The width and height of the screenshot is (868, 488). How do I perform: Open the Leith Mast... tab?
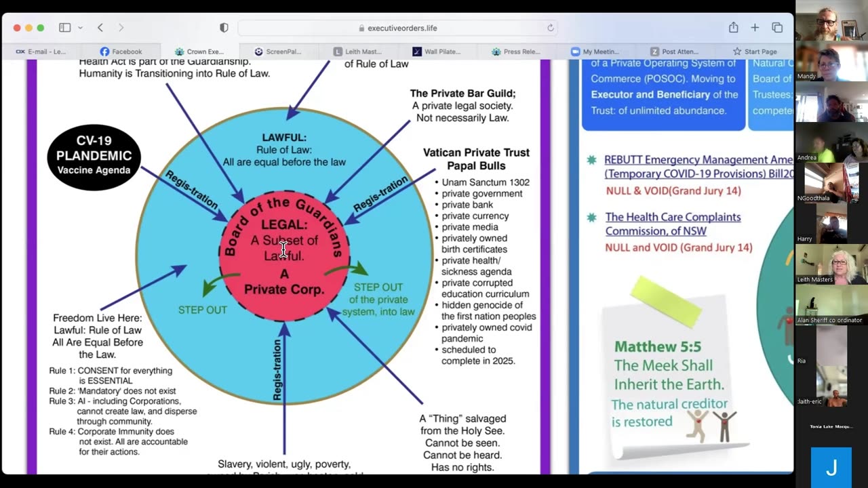tap(357, 52)
